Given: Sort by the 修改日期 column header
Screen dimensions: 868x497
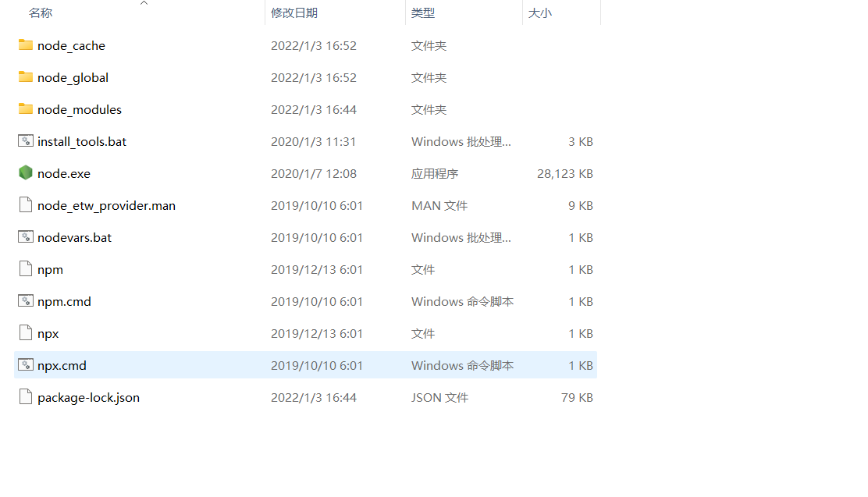Looking at the screenshot, I should coord(294,12).
